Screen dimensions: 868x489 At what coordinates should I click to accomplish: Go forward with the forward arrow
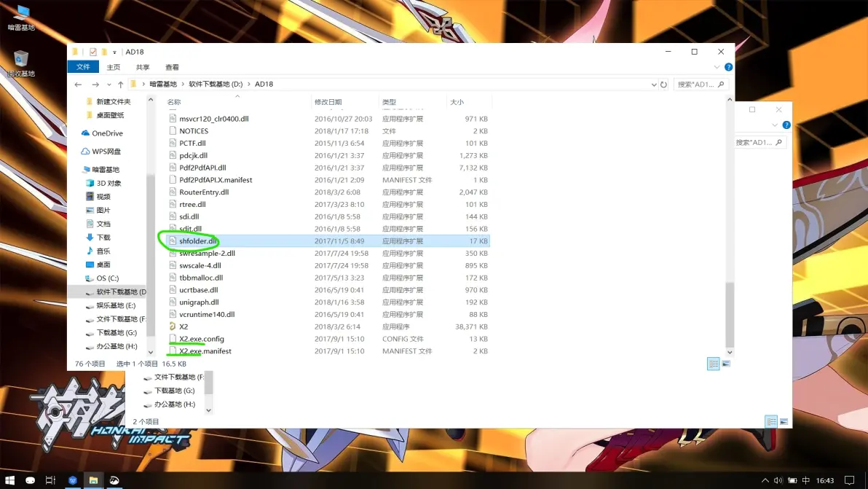click(x=95, y=85)
